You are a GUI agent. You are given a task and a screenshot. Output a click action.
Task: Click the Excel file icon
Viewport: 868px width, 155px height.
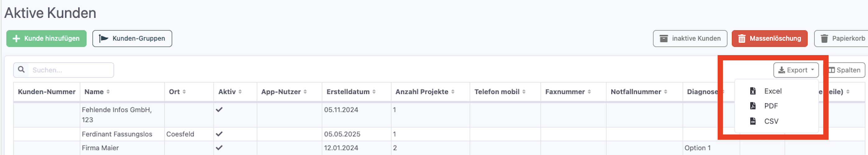753,91
